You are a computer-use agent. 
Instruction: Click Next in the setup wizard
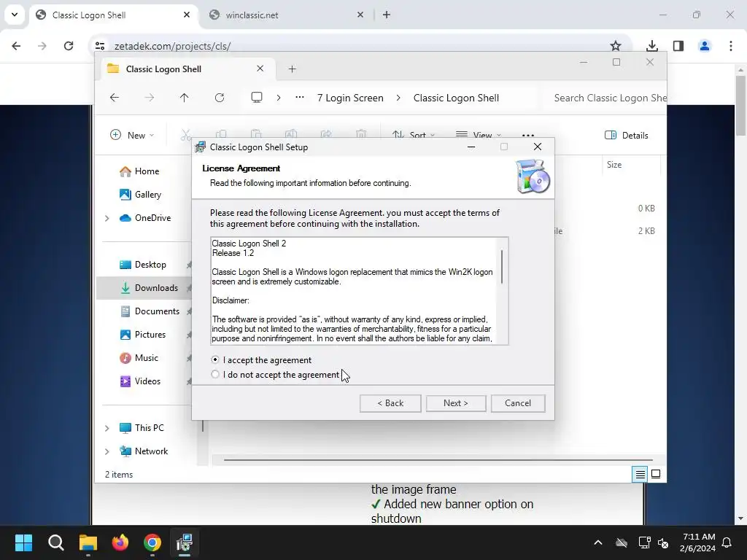coord(456,403)
